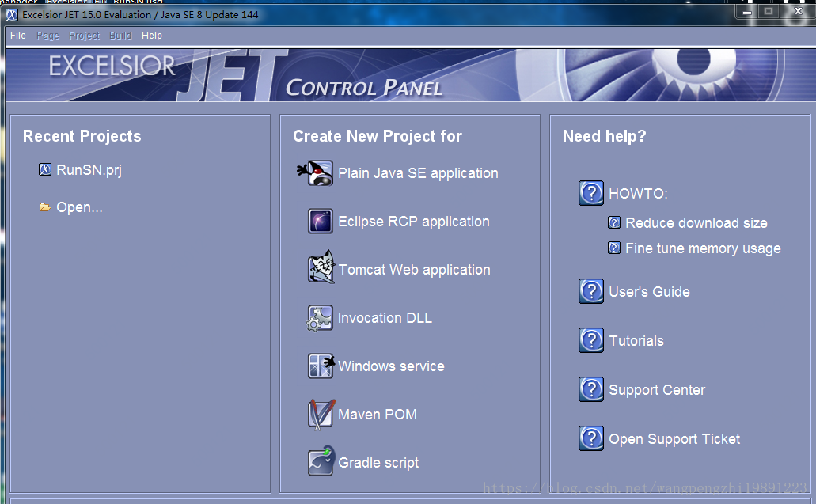
Task: Click the Eclipse RCP application icon
Action: click(x=320, y=221)
